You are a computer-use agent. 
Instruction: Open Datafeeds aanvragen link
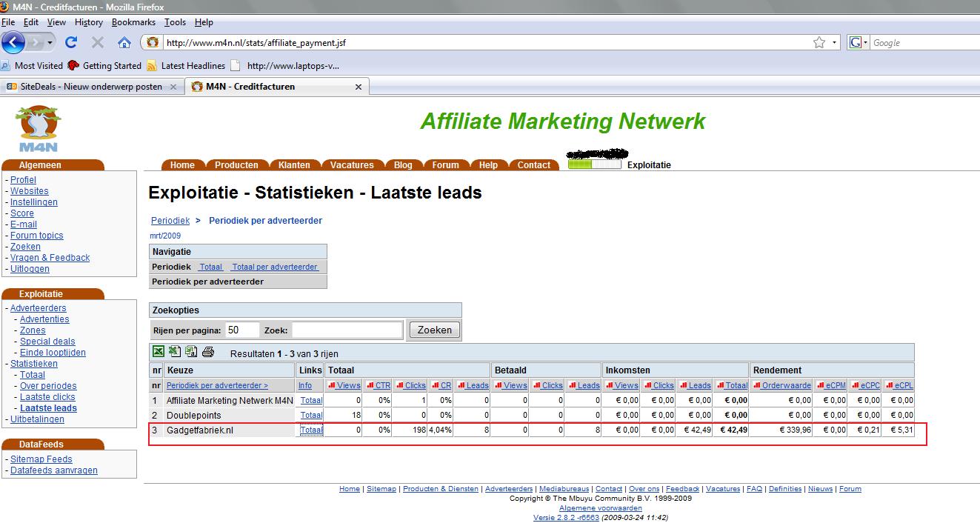tap(54, 470)
